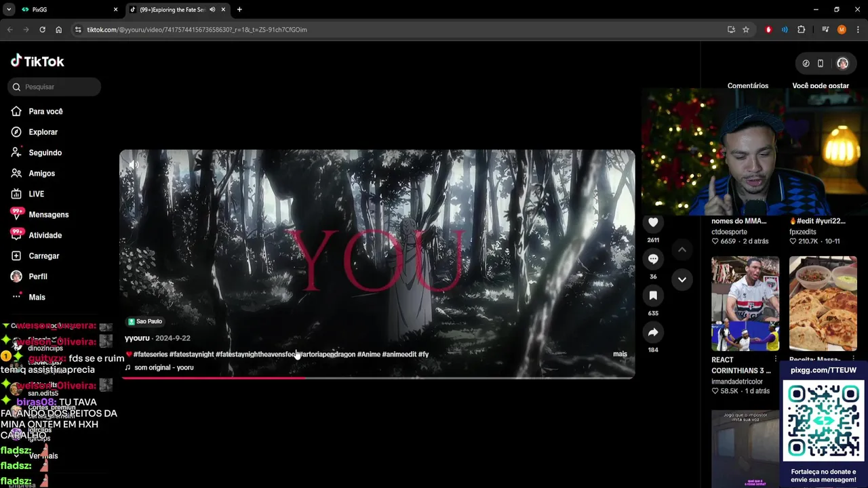Click the address bar URL
The width and height of the screenshot is (868, 488).
[x=197, y=30]
